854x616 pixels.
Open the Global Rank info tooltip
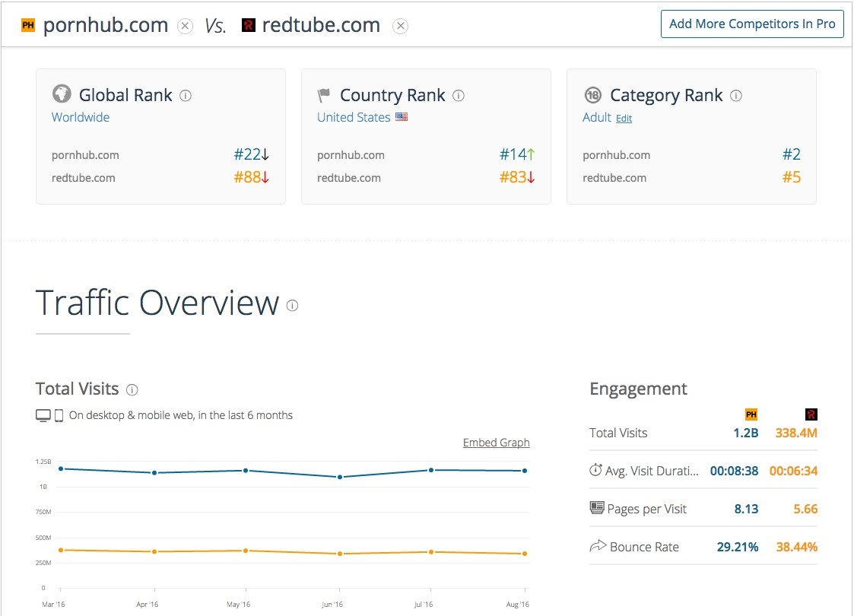tap(186, 96)
